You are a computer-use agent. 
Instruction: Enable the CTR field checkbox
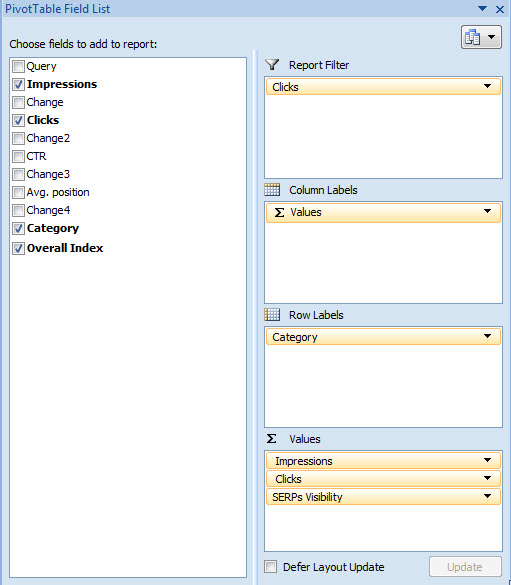pyautogui.click(x=18, y=156)
